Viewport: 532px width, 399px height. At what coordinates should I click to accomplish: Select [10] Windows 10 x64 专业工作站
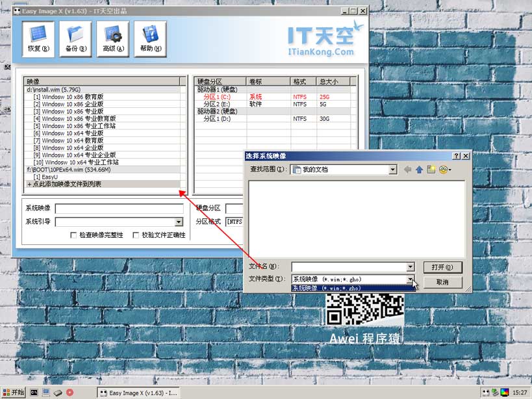102,162
